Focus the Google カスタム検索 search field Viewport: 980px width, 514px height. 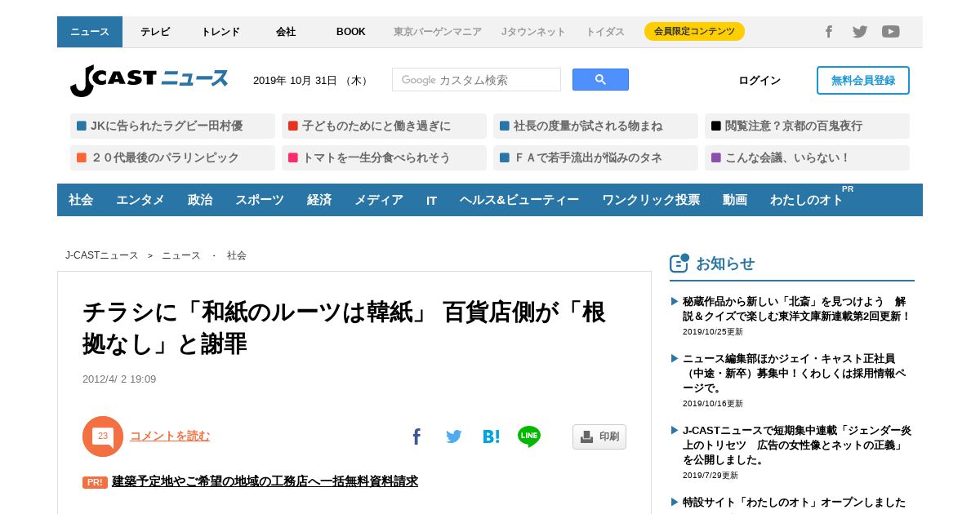(x=476, y=80)
